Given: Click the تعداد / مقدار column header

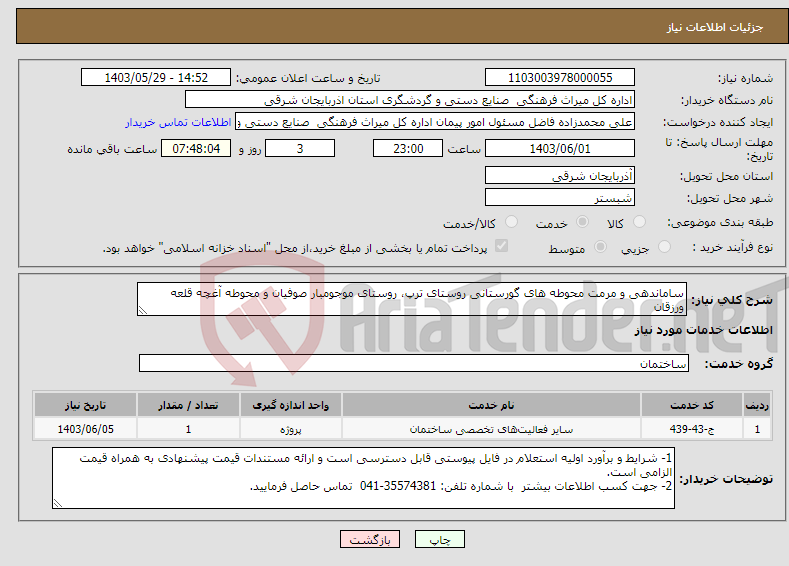Looking at the screenshot, I should click(x=188, y=405).
